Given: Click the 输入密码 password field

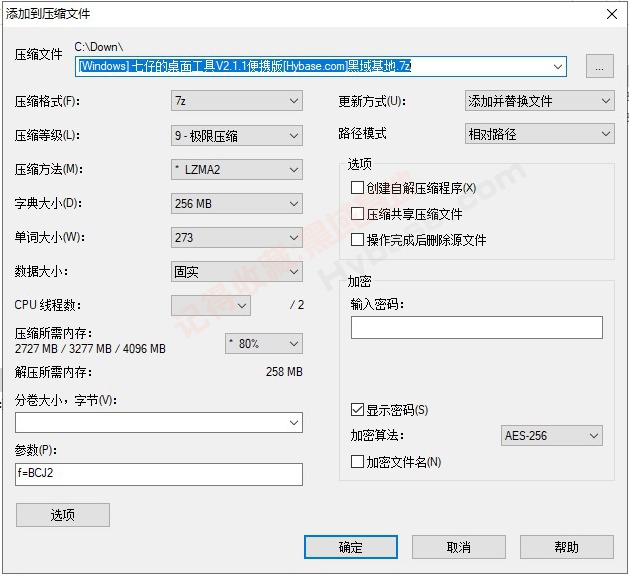Looking at the screenshot, I should (x=477, y=327).
